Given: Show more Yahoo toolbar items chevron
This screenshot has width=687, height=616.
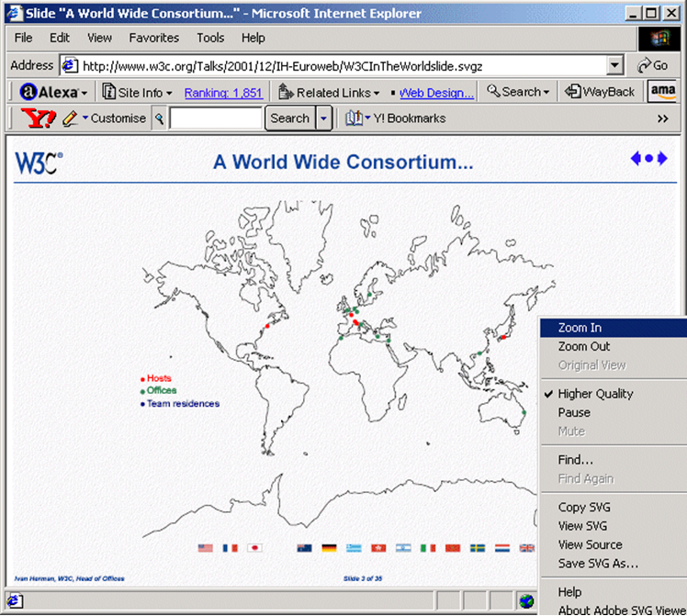Looking at the screenshot, I should click(662, 118).
